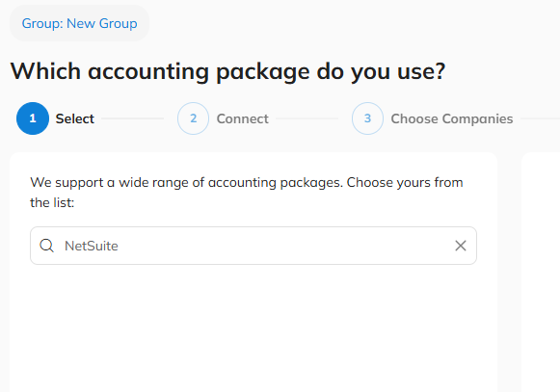Click the 'We support a wide range' description text

[x=247, y=182]
